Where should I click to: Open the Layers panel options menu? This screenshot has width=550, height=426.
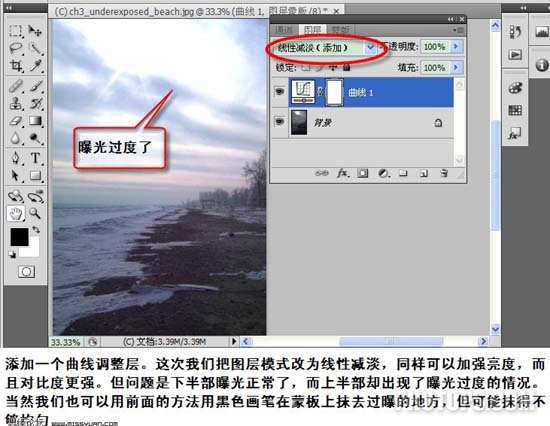coord(459,30)
